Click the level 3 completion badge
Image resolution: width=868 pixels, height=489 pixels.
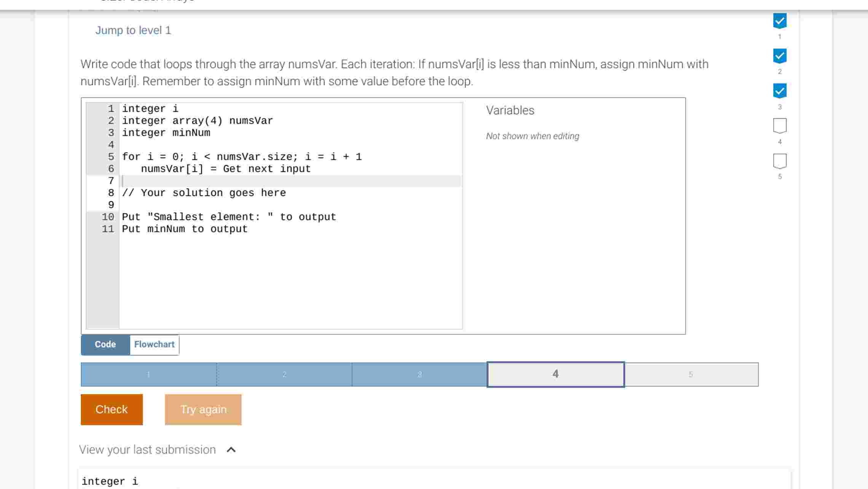pos(779,90)
